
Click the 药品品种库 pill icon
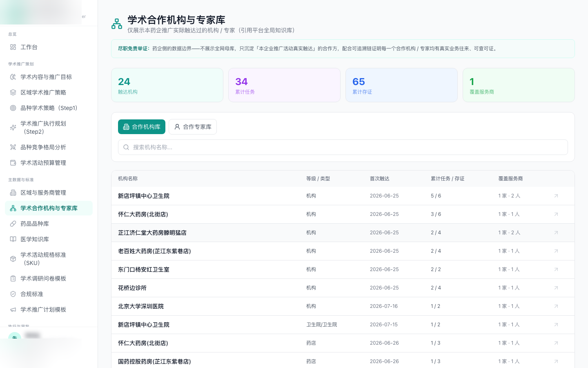click(x=13, y=224)
